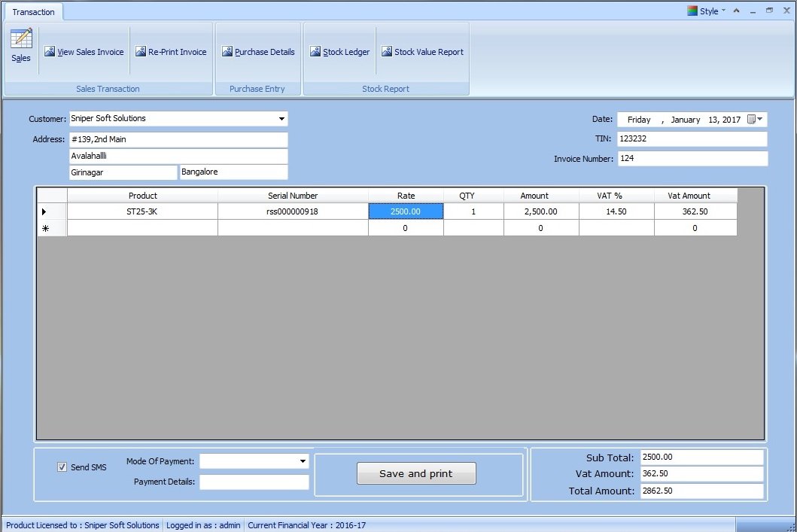Open the Mode Of Payment dropdown
This screenshot has width=797, height=532.
(x=303, y=461)
